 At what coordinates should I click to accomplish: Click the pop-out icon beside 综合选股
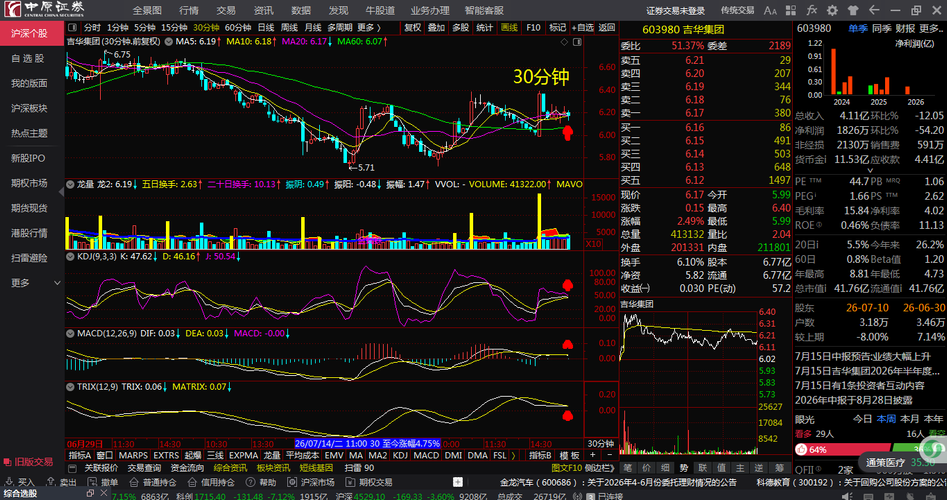click(x=90, y=493)
